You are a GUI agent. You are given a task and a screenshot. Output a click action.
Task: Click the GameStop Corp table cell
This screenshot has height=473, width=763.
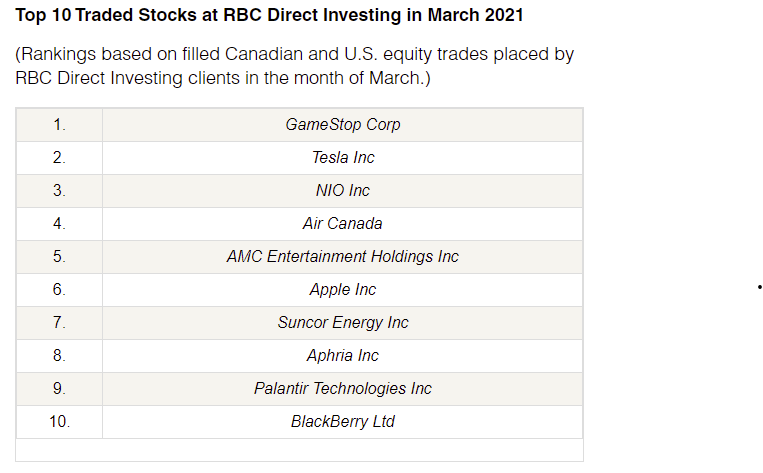coord(343,125)
